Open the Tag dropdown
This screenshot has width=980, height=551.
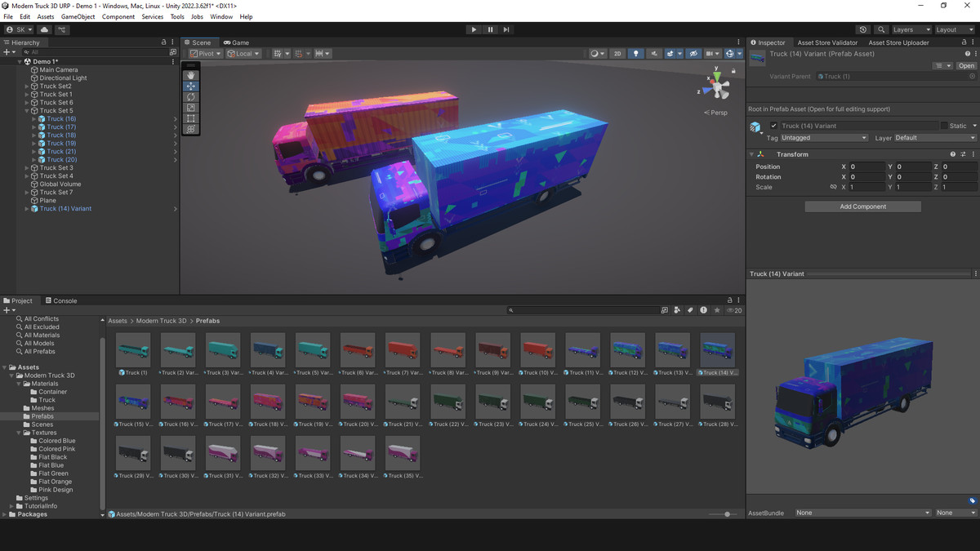pos(823,138)
